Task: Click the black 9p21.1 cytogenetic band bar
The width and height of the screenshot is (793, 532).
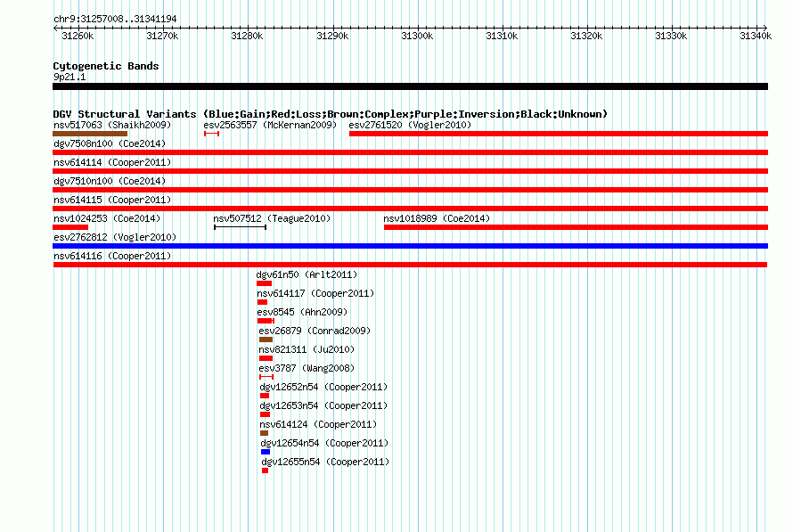Action: (410, 86)
